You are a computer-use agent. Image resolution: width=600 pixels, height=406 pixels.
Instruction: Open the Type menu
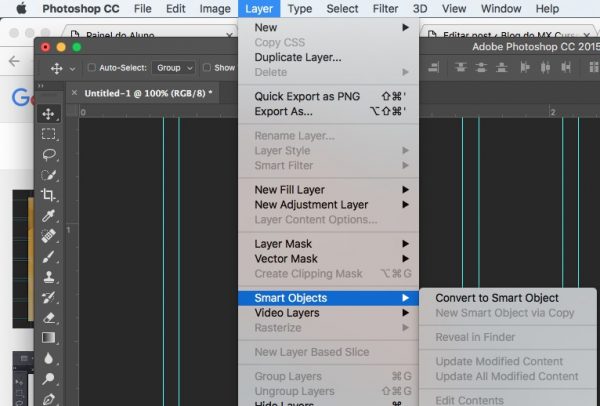coord(300,8)
